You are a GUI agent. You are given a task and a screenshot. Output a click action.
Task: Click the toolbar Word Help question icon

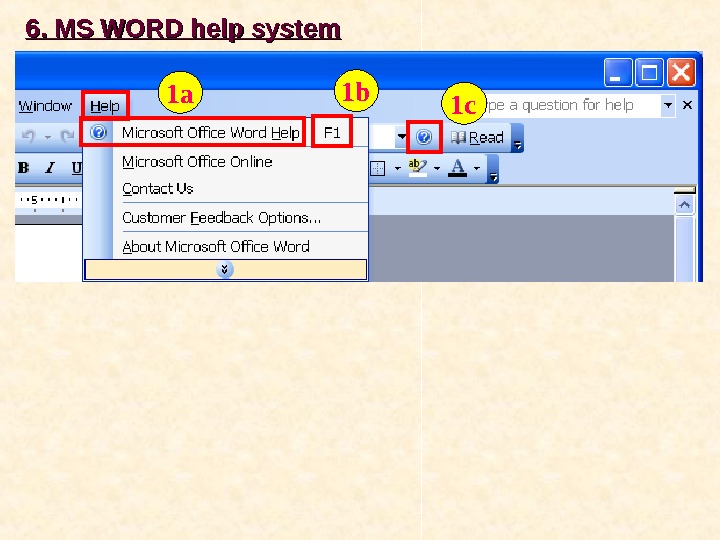pos(424,137)
